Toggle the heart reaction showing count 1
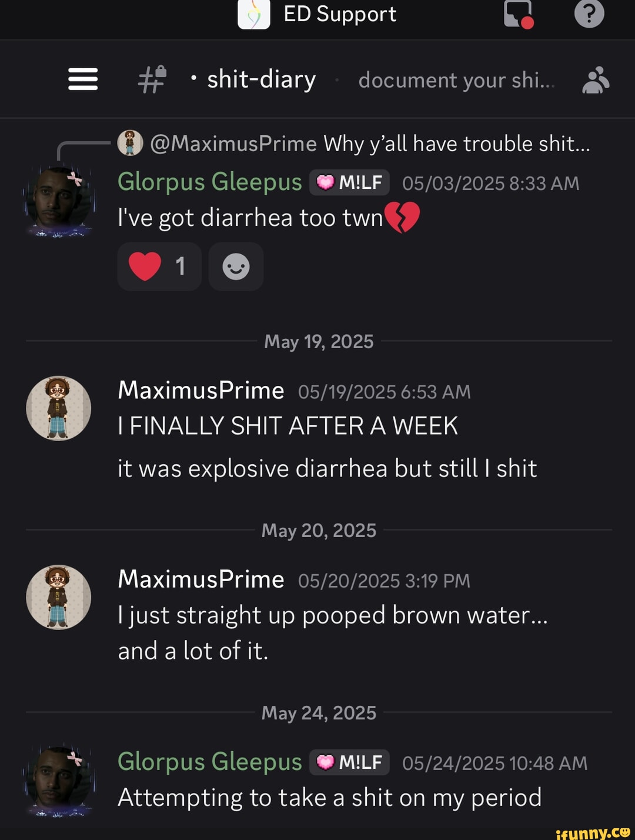This screenshot has height=840, width=635. [x=159, y=266]
